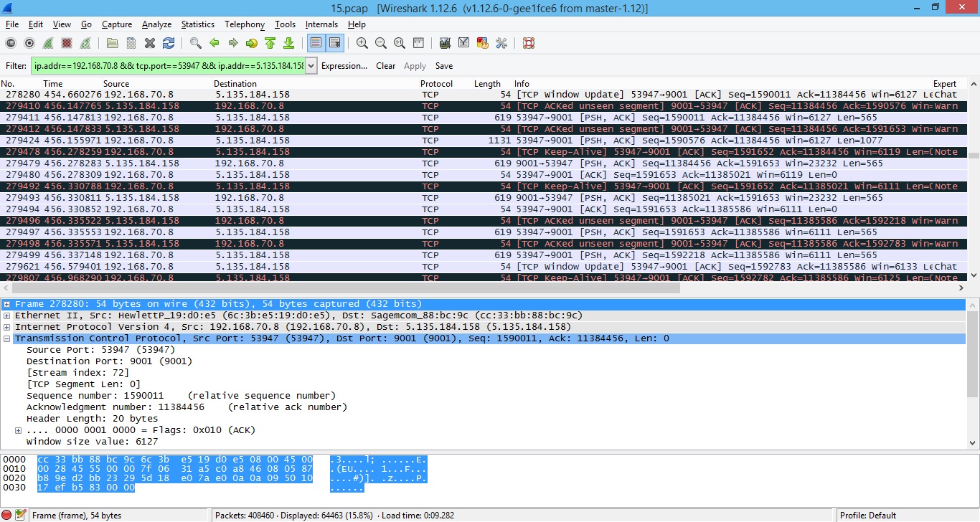Viewport: 980px width, 522px height.
Task: Open the filter history dropdown arrow
Action: [311, 65]
